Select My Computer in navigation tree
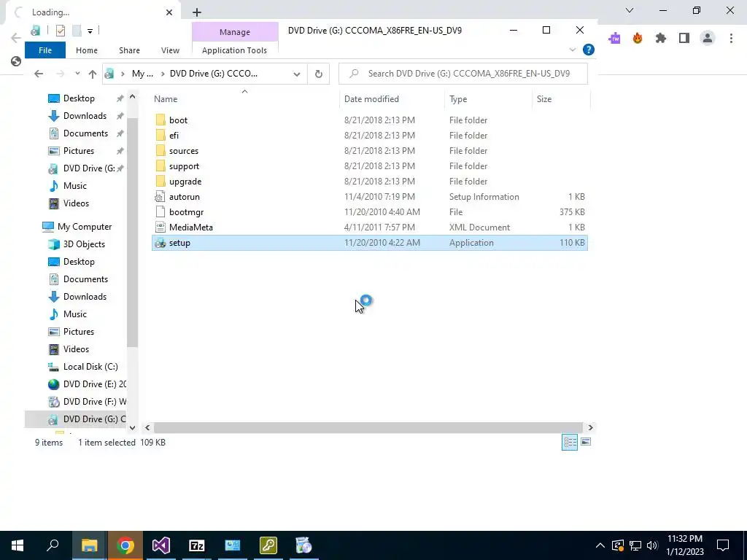This screenshot has height=560, width=747. tap(85, 227)
